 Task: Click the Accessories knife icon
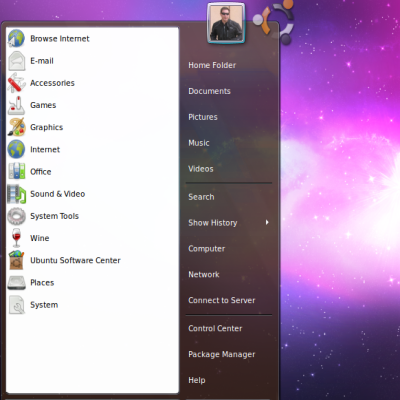[x=16, y=83]
